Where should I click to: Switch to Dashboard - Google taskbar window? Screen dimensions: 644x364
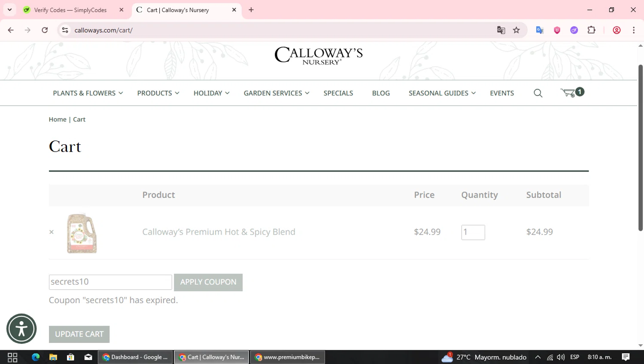click(135, 357)
